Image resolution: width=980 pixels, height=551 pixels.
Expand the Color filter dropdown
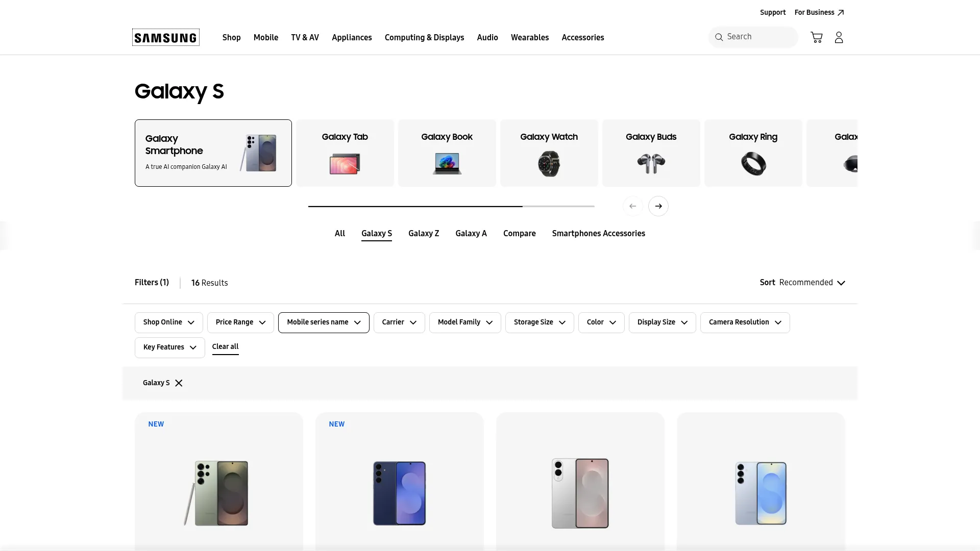601,322
